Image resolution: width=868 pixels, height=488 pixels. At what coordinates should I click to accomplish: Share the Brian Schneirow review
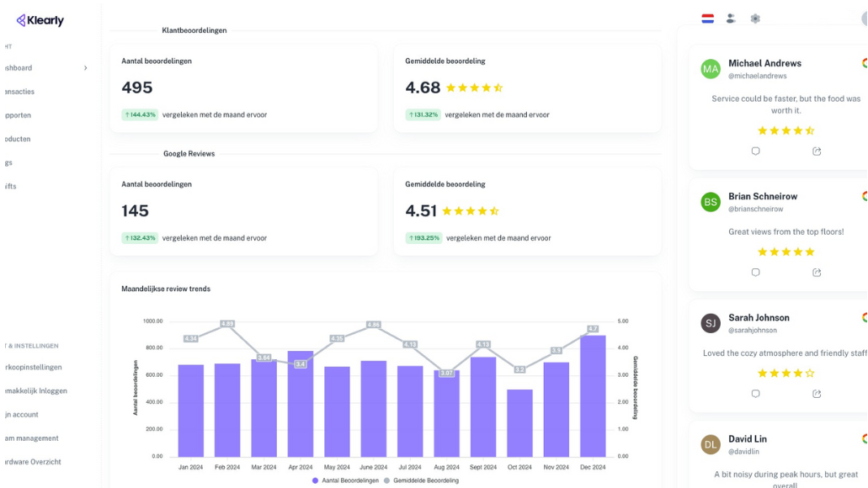816,273
